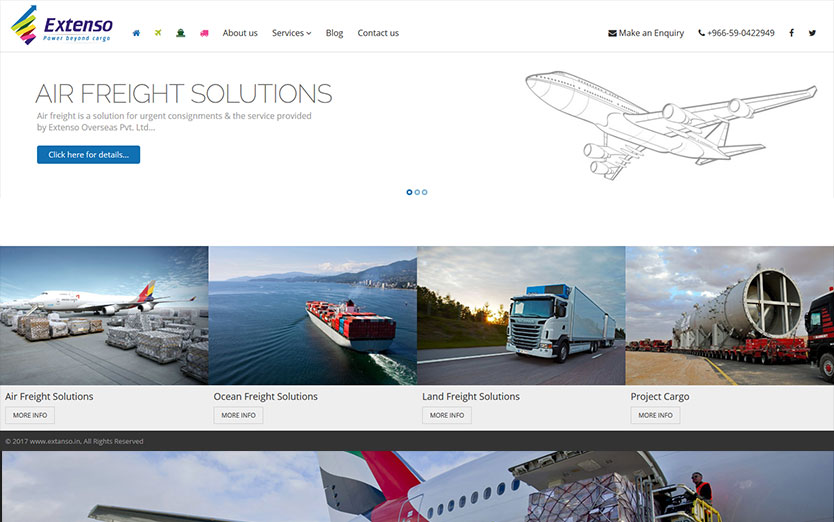Expand the Services dropdown menu
The image size is (834, 522).
point(291,33)
